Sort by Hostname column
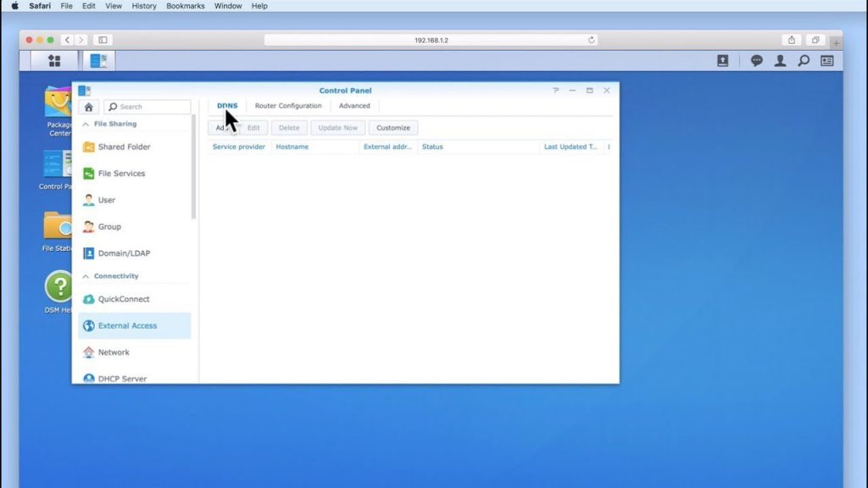Viewport: 868px width, 488px height. pos(315,147)
